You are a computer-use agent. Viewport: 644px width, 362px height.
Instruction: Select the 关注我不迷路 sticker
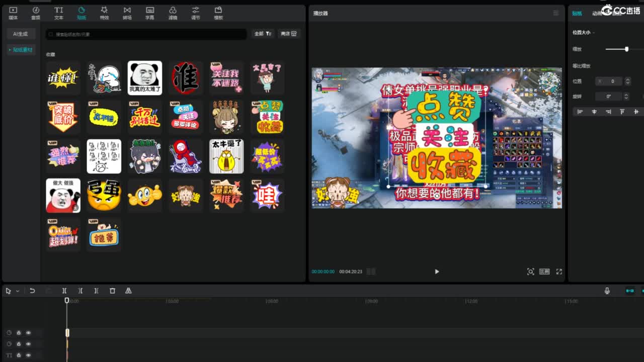(226, 78)
